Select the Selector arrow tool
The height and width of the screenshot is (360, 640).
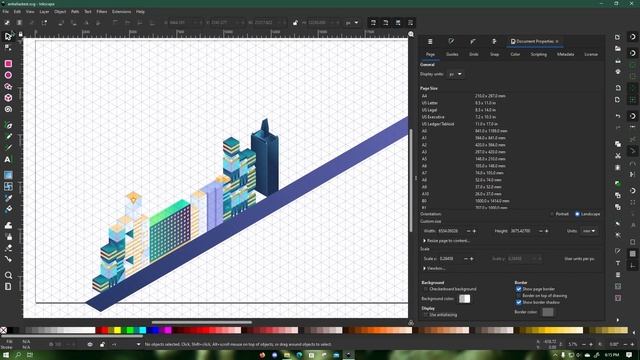pyautogui.click(x=8, y=36)
